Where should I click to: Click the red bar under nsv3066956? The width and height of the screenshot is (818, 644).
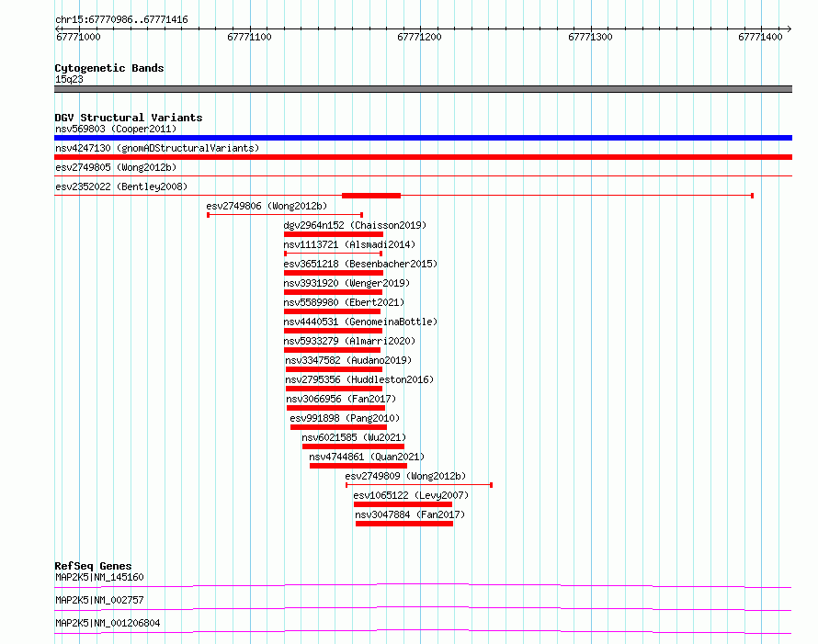coord(335,408)
